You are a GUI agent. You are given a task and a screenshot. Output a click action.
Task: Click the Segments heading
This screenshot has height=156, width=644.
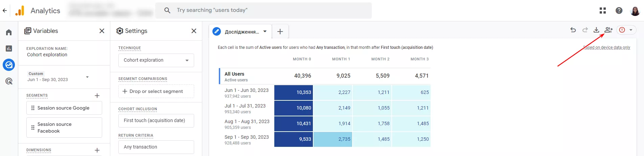click(37, 96)
